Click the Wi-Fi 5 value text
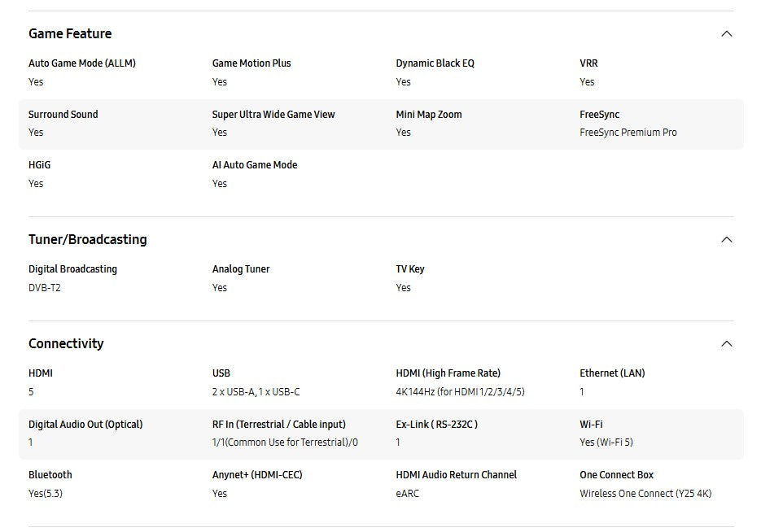This screenshot has height=532, width=761. click(x=606, y=443)
